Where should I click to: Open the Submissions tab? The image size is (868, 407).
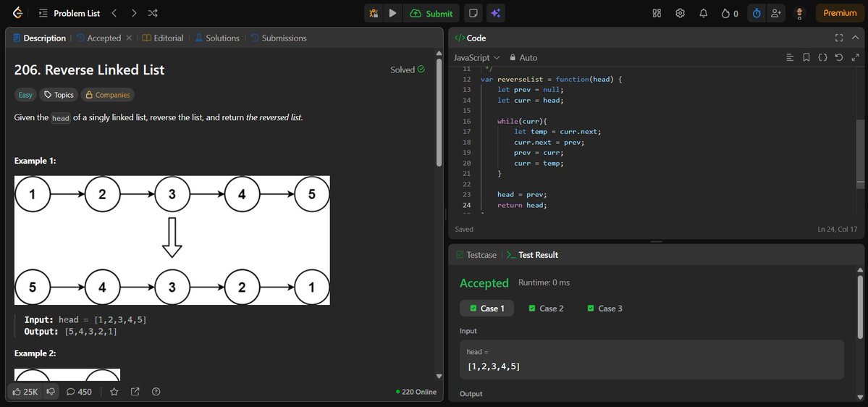tap(279, 38)
